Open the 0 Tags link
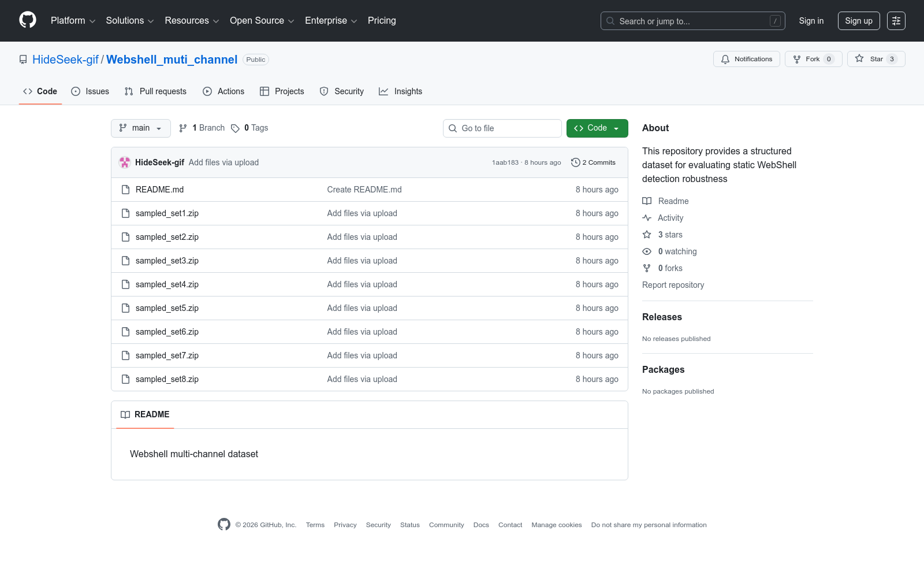 [249, 128]
